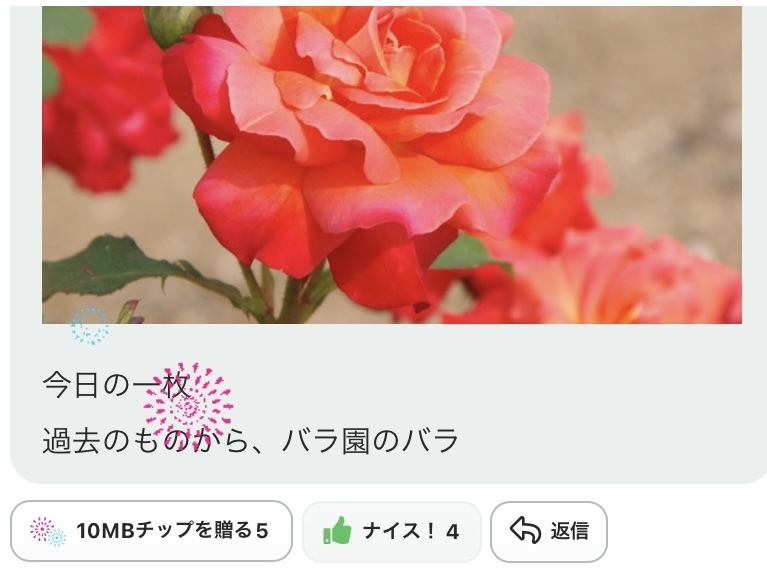Screen dimensions: 767x570
Task: Reply using the 返信 button
Action: point(549,532)
